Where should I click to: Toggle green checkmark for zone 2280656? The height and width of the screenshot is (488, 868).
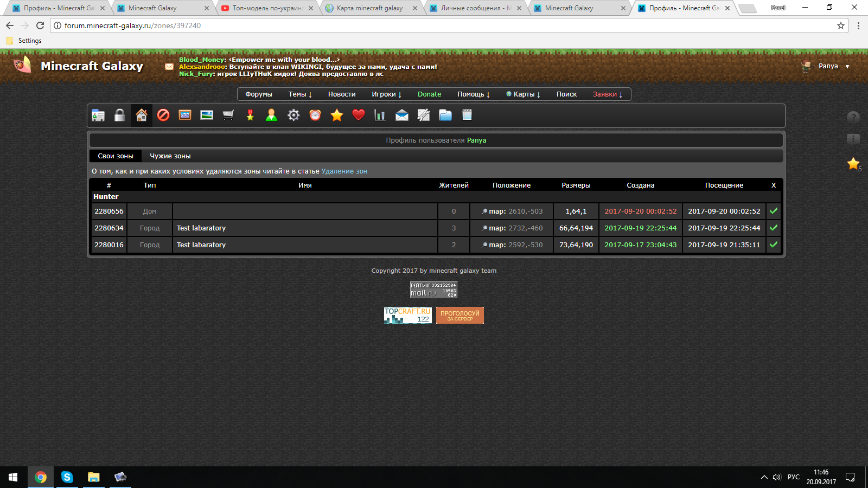(774, 211)
